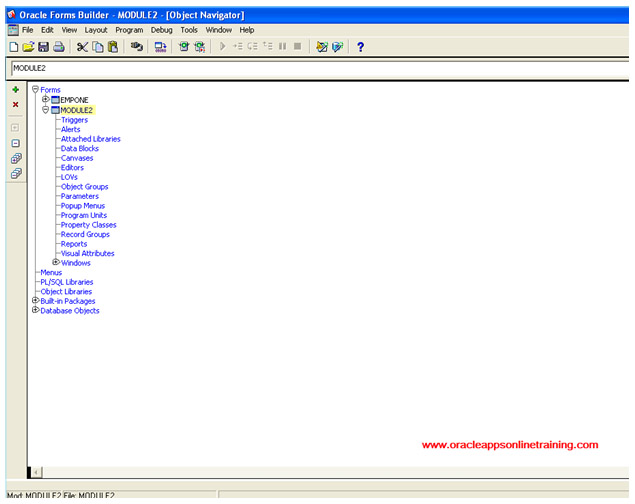
Task: Click the green plus Create icon
Action: coord(16,89)
